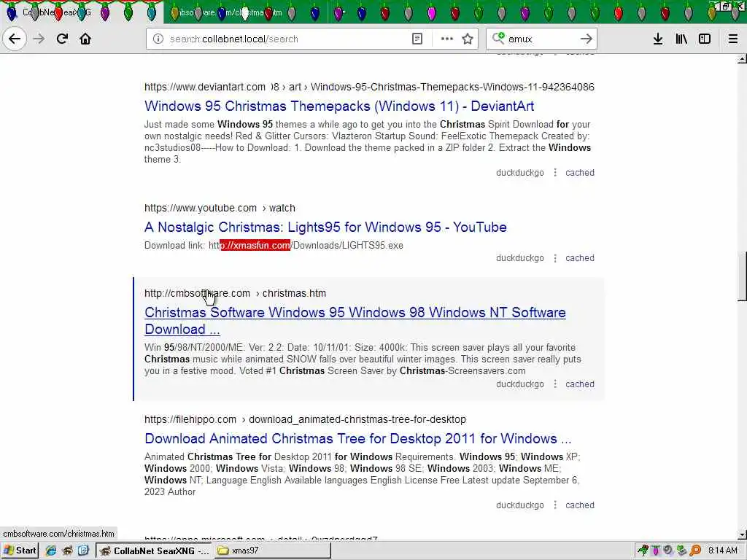
Task: Click the purple light bulb tray icon
Action: tap(656, 551)
